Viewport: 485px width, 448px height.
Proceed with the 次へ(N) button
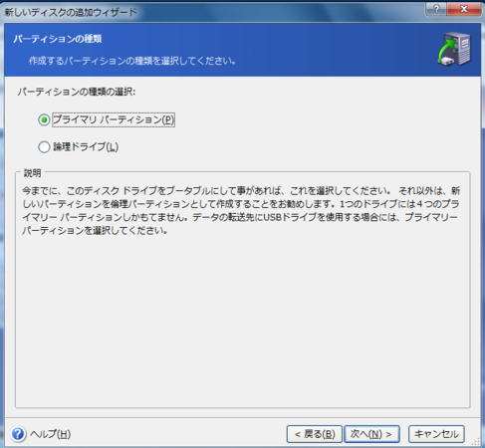point(371,434)
